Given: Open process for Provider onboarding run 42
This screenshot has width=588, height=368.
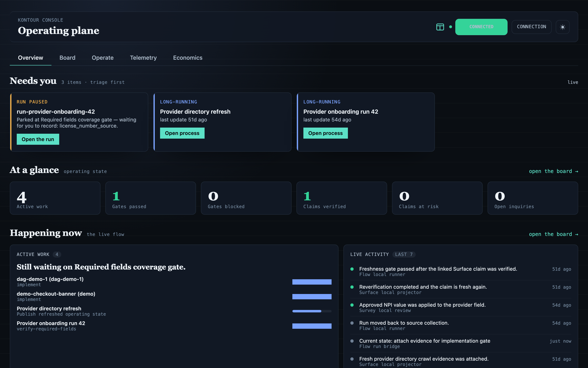Looking at the screenshot, I should tap(326, 133).
